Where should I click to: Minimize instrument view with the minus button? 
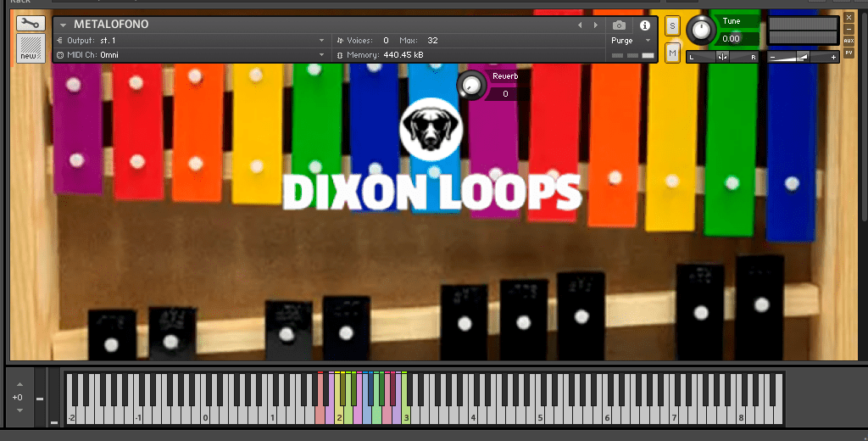pyautogui.click(x=849, y=29)
